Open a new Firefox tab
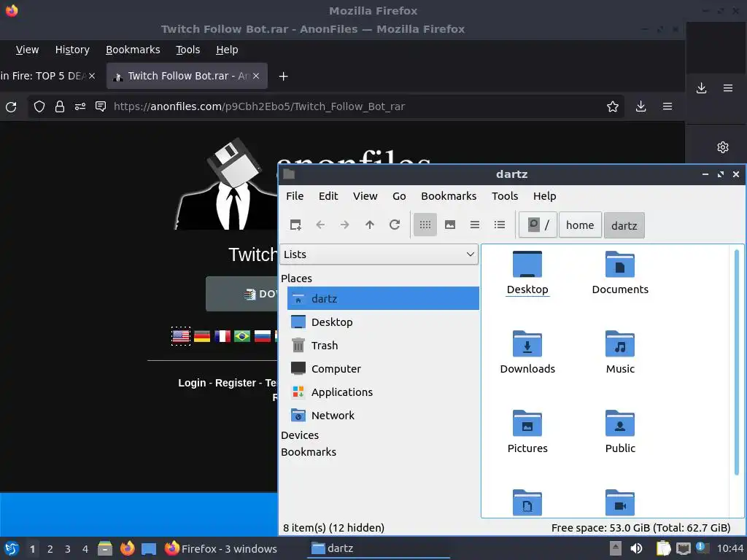The width and height of the screenshot is (747, 560). [284, 76]
